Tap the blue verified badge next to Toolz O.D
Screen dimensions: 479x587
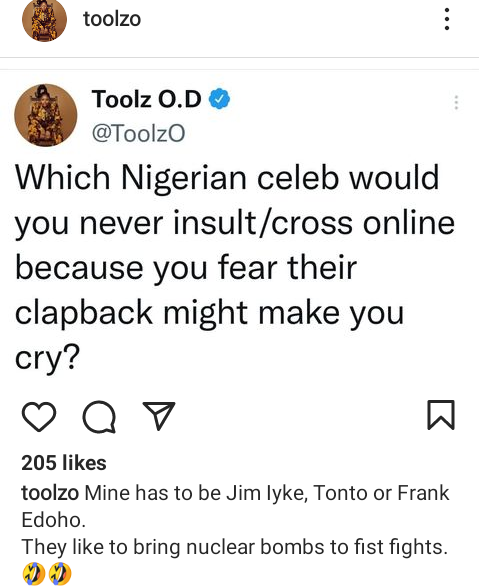(x=219, y=99)
